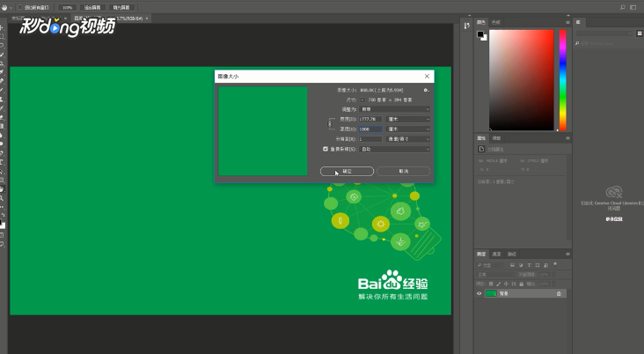Open the Image Size dialog gear settings menu
The image size is (644, 354).
pos(426,90)
